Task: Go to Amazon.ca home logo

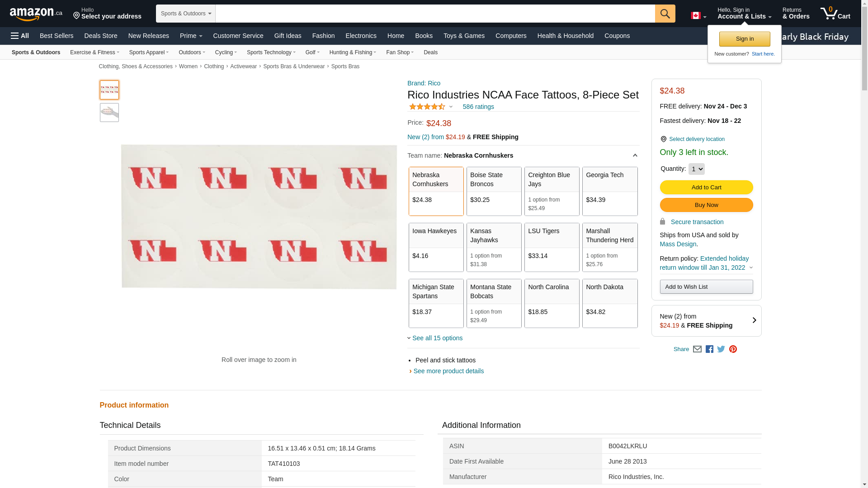Action: coord(36,14)
